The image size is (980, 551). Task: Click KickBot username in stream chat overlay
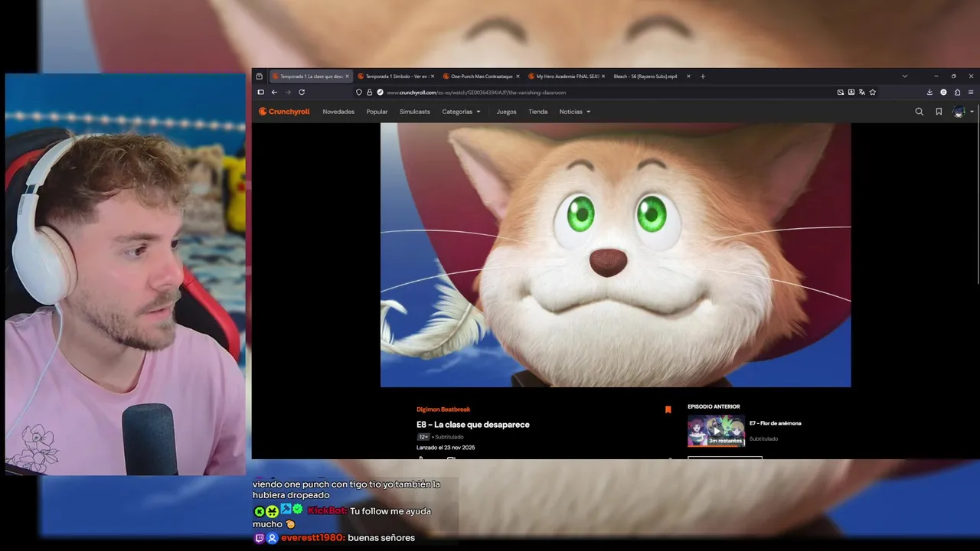coord(328,510)
